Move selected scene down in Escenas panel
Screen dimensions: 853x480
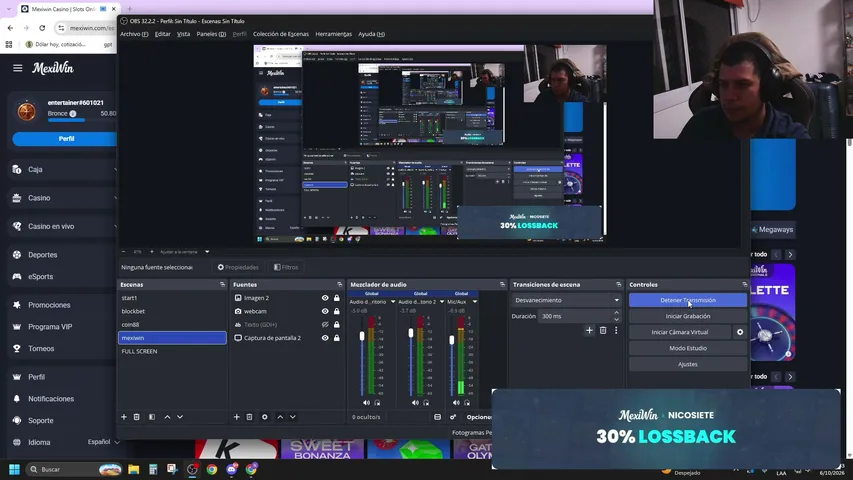(x=180, y=417)
